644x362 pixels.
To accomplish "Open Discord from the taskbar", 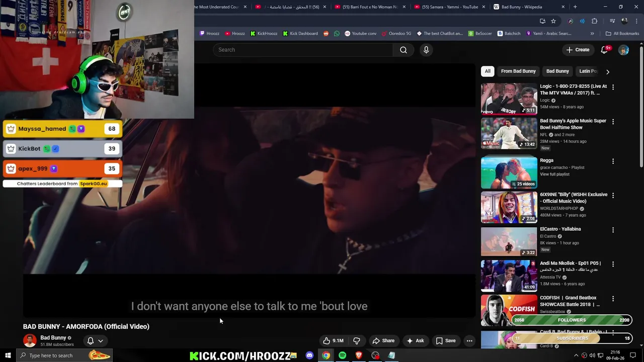I will [309, 355].
